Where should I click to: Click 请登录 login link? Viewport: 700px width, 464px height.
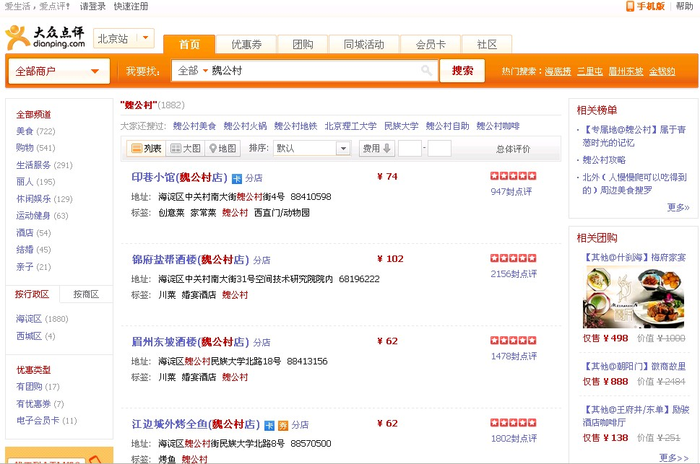tap(92, 6)
